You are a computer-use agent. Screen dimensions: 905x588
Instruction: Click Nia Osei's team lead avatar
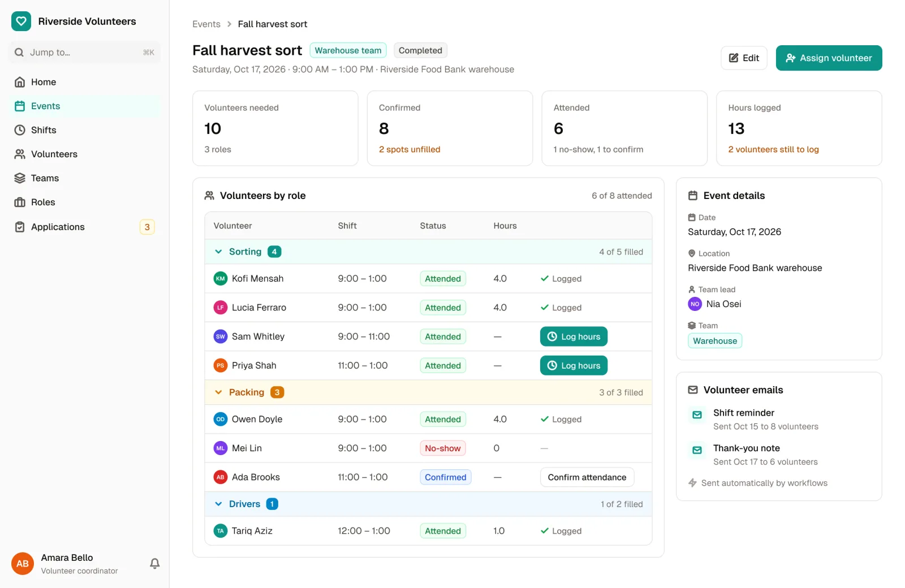(695, 304)
